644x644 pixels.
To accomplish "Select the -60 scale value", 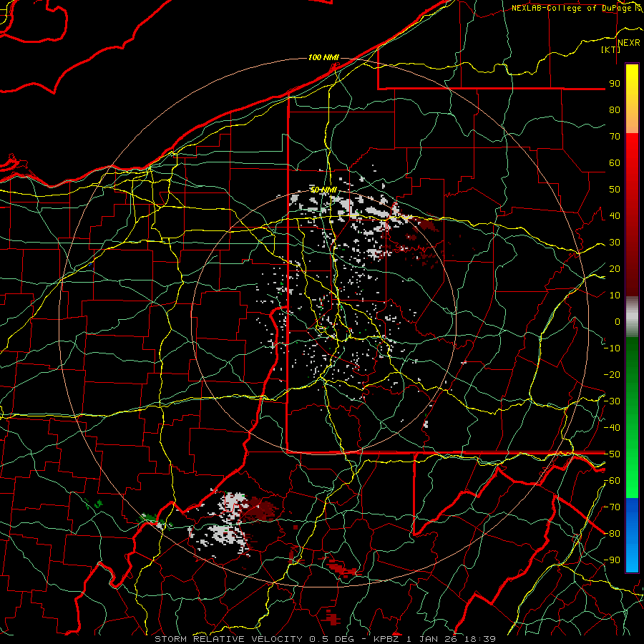I will (612, 481).
